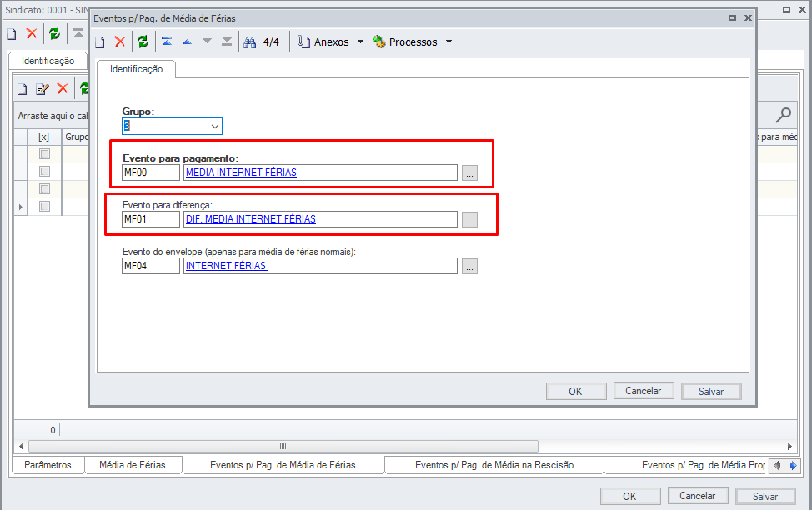Image resolution: width=812 pixels, height=510 pixels.
Task: Click Cancelar in the Sindicato window
Action: pos(698,496)
